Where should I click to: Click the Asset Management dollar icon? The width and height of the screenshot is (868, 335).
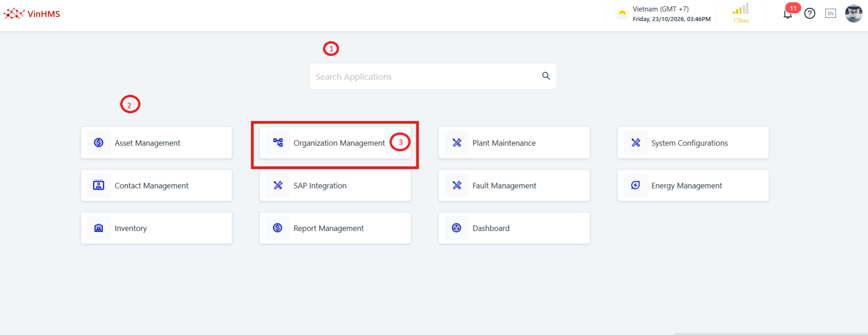pos(99,143)
